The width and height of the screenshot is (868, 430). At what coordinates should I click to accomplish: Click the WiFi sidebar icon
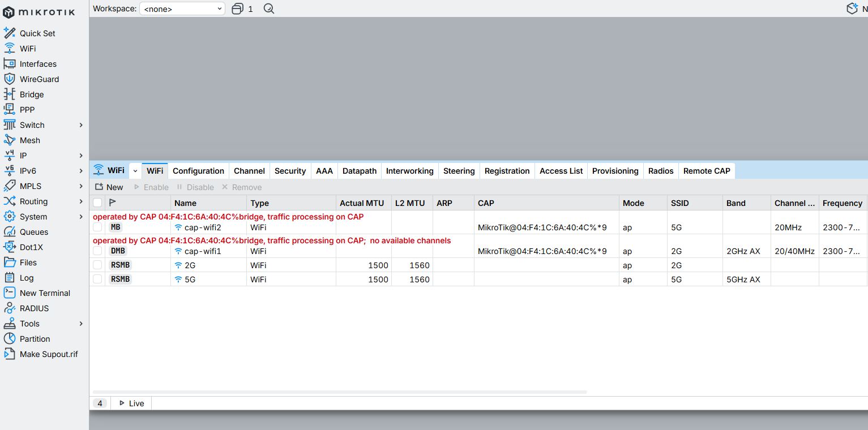click(x=10, y=48)
